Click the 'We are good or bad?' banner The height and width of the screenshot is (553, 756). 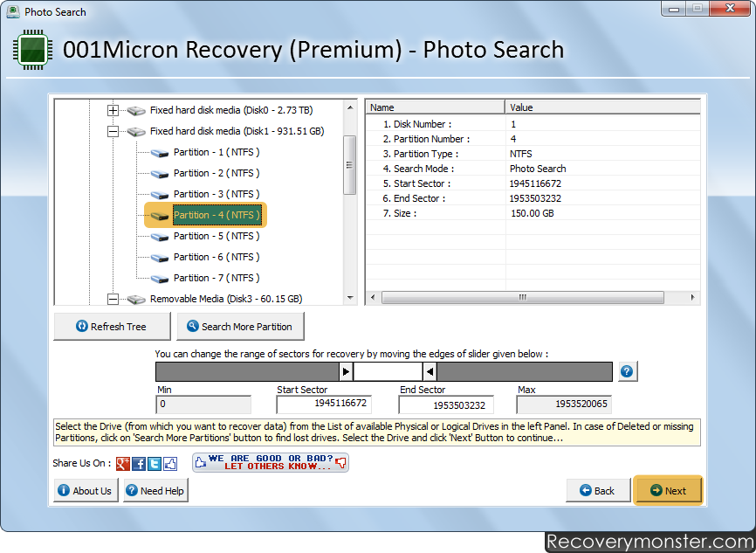point(271,462)
